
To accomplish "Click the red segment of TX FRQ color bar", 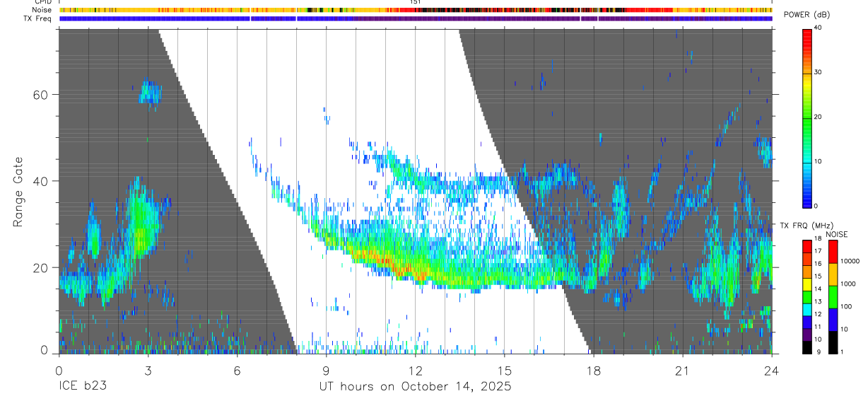I will click(807, 246).
